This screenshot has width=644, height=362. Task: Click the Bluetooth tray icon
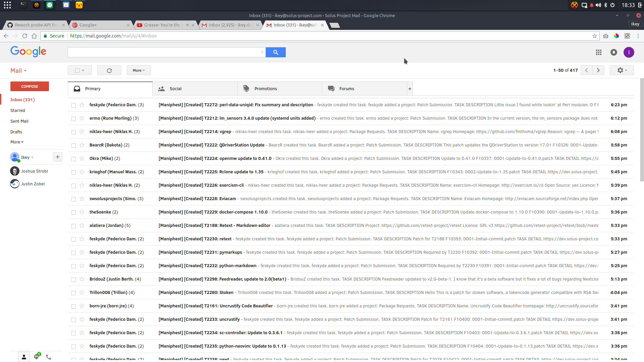tap(605, 5)
